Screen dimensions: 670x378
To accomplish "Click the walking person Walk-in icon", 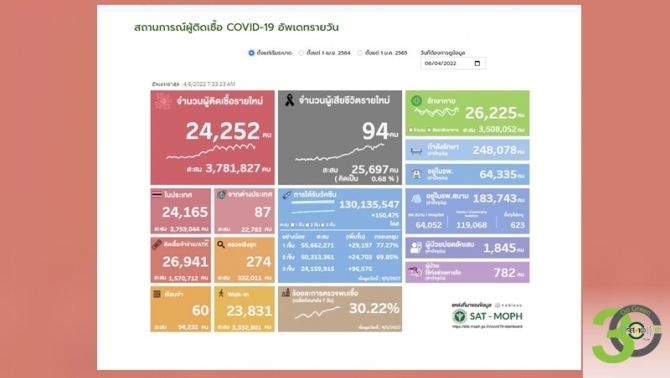I will coord(221,293).
